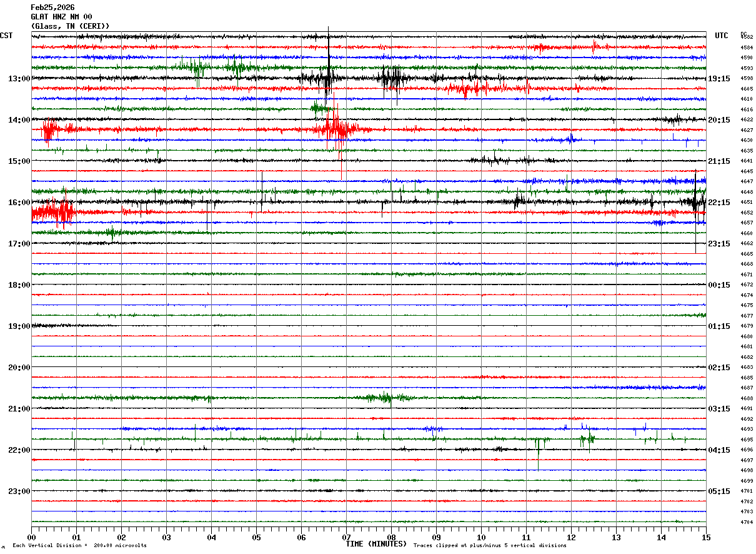Viewport: 756px width, 554px height.
Task: Click the 00:15 UTC time label
Action: [719, 285]
